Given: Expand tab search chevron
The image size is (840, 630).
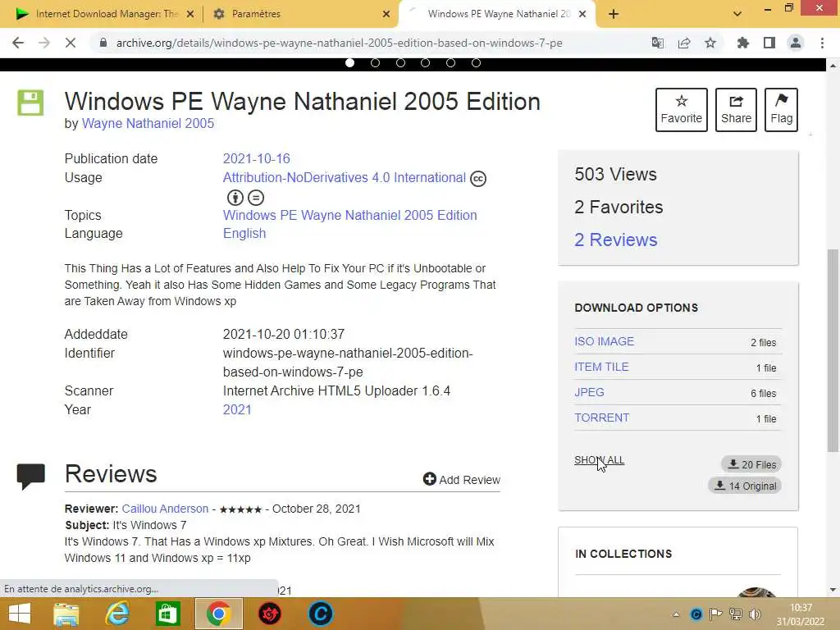Looking at the screenshot, I should tap(737, 14).
